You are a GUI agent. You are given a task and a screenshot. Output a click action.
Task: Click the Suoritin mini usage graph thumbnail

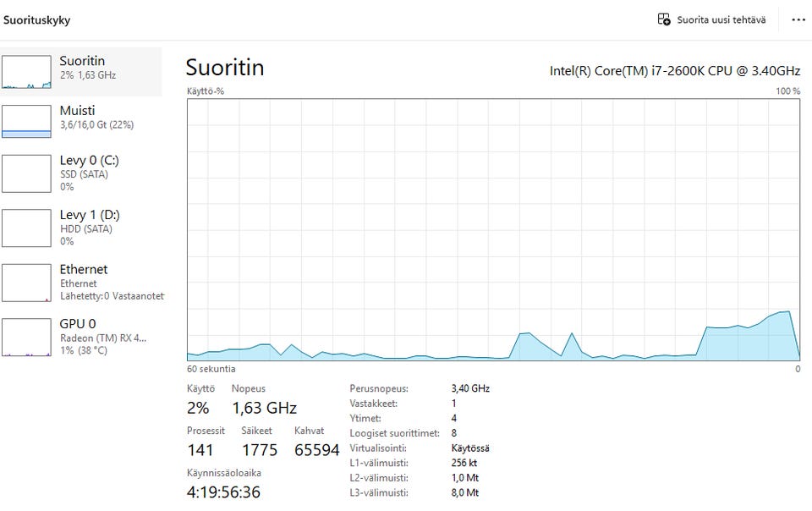(x=26, y=72)
